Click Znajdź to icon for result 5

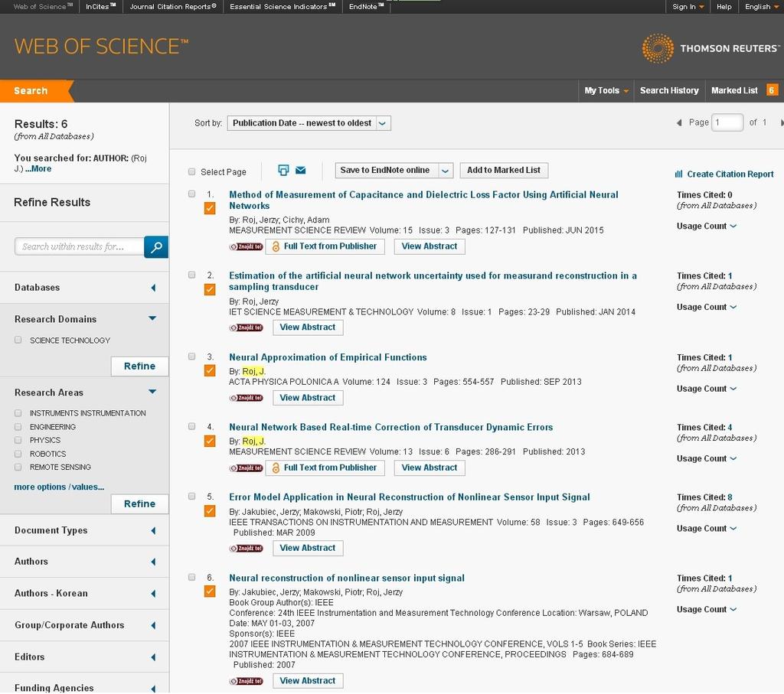[x=246, y=549]
